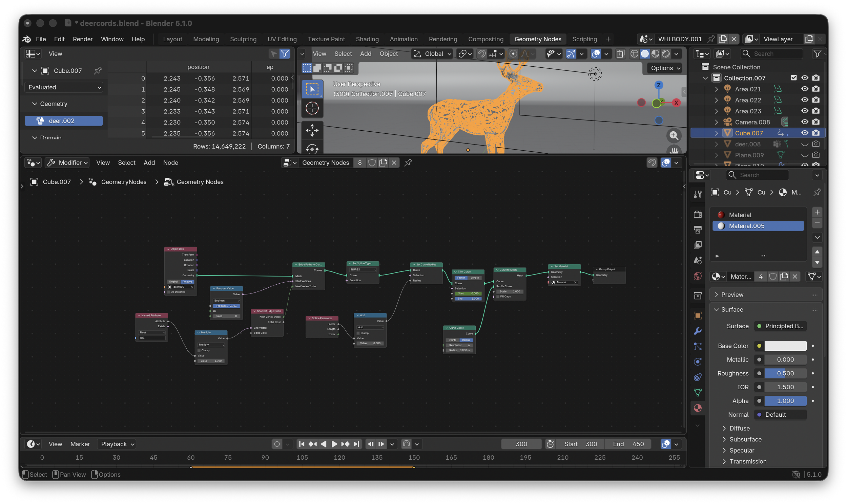Add a new material slot
847x504 pixels.
[817, 212]
